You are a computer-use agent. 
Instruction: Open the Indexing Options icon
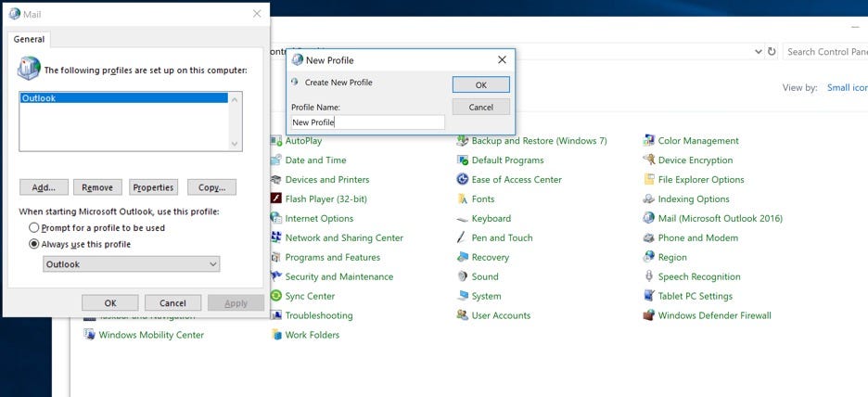(649, 198)
